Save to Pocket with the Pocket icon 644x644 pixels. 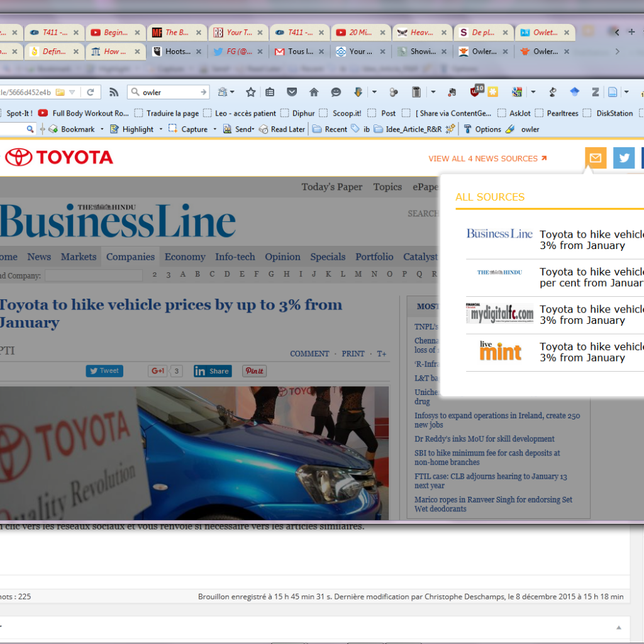[x=292, y=92]
